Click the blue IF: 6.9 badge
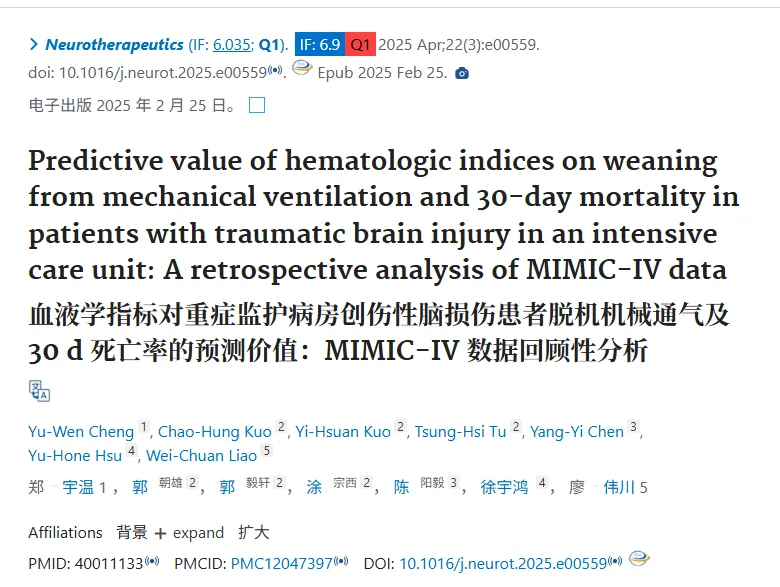Image resolution: width=780 pixels, height=587 pixels. (x=320, y=44)
